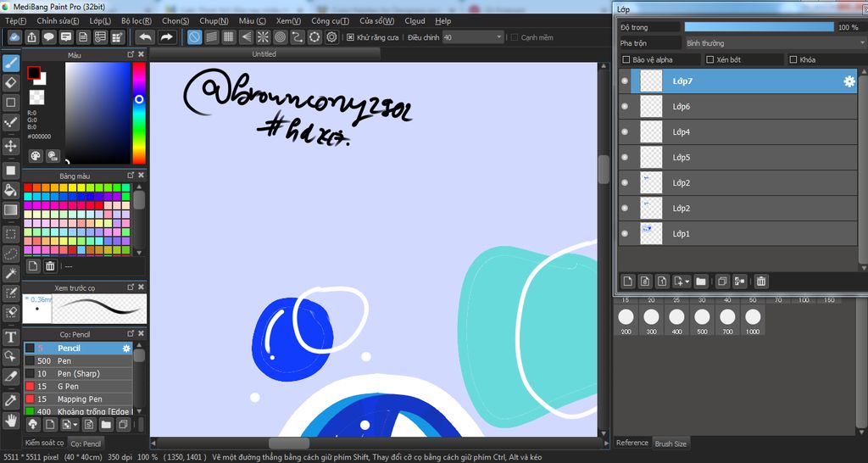Image resolution: width=868 pixels, height=463 pixels.
Task: Switch to the Kiểm soát cọ tab
Action: (44, 443)
